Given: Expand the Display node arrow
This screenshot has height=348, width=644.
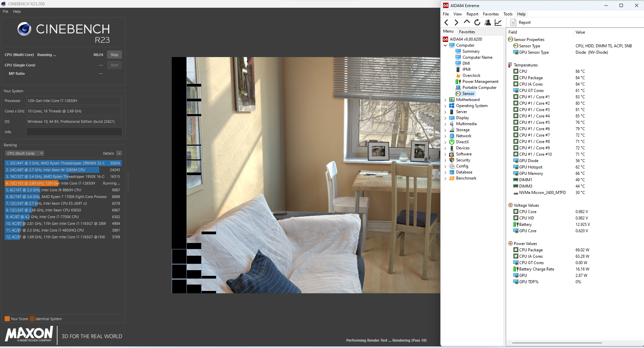Looking at the screenshot, I should (x=445, y=118).
